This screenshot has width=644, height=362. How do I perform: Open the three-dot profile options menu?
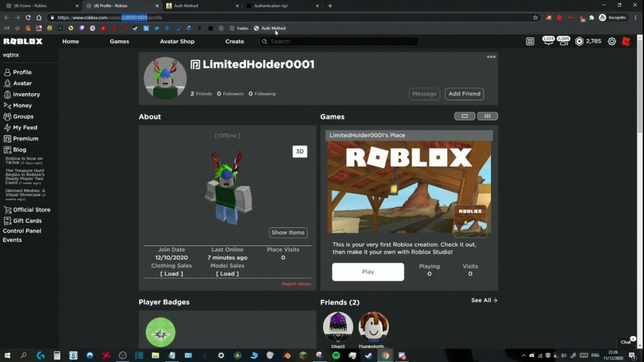click(492, 57)
